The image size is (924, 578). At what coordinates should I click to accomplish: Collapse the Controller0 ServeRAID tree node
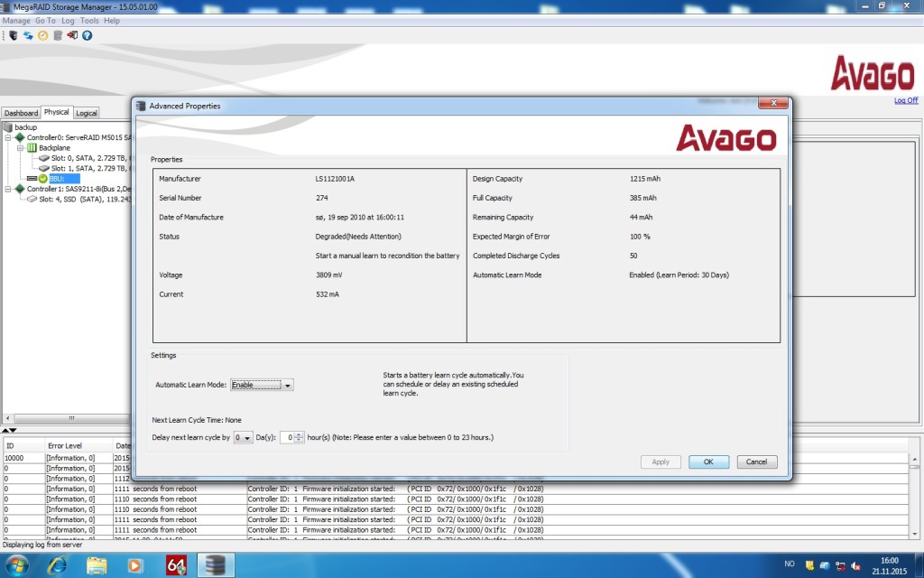tap(8, 137)
